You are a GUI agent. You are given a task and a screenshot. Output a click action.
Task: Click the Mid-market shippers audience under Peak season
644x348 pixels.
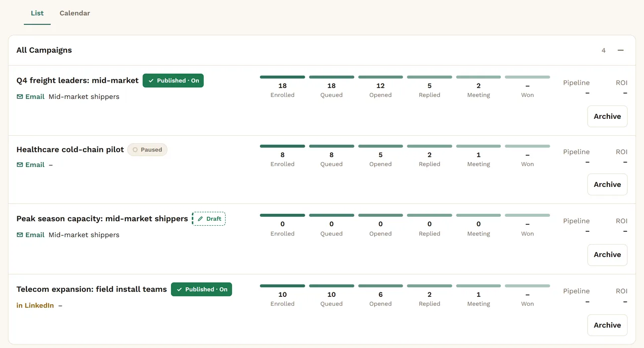[84, 235]
